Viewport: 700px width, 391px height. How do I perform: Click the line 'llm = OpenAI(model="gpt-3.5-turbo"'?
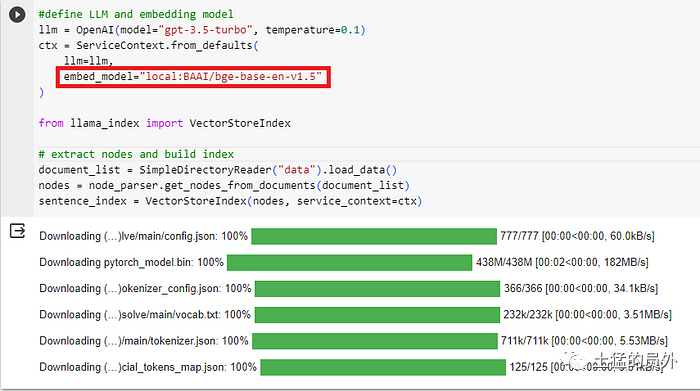coord(202,30)
